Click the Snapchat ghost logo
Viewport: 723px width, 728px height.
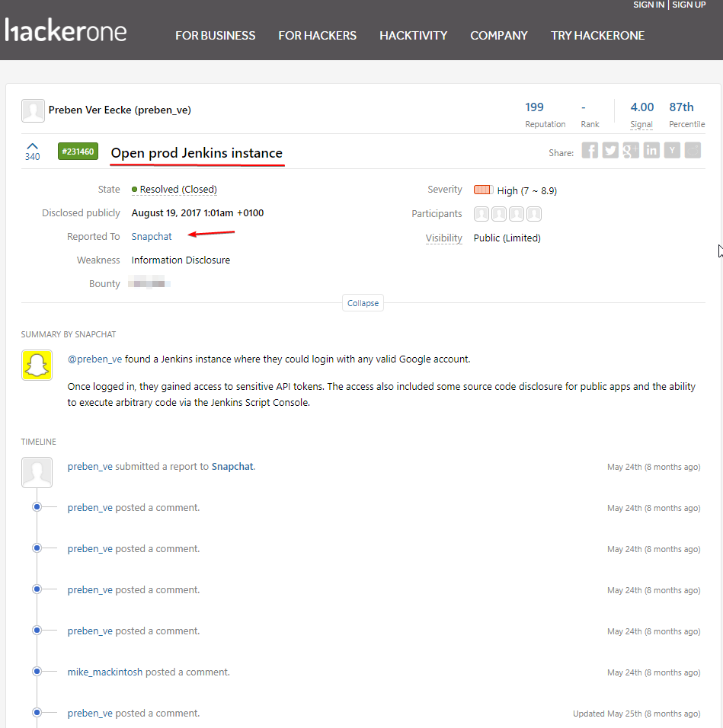37,365
